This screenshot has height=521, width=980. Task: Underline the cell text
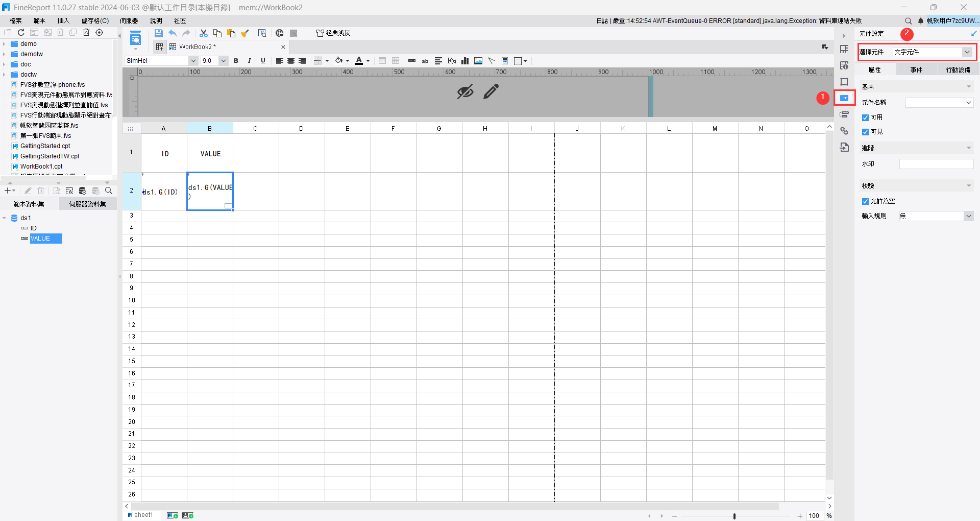[x=263, y=61]
